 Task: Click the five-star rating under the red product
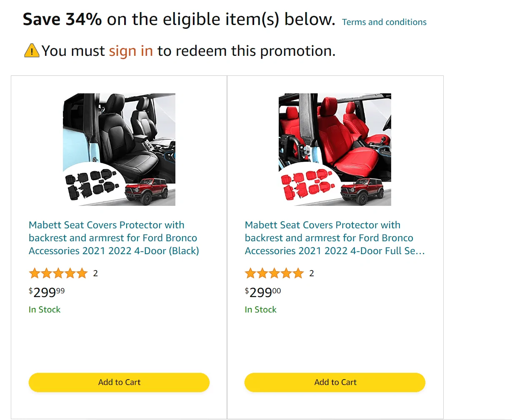pos(274,273)
